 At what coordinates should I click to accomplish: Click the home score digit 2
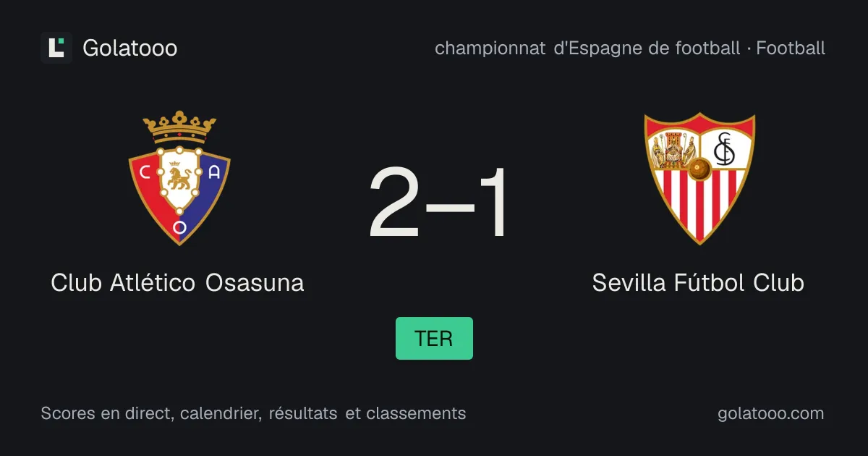pyautogui.click(x=395, y=203)
